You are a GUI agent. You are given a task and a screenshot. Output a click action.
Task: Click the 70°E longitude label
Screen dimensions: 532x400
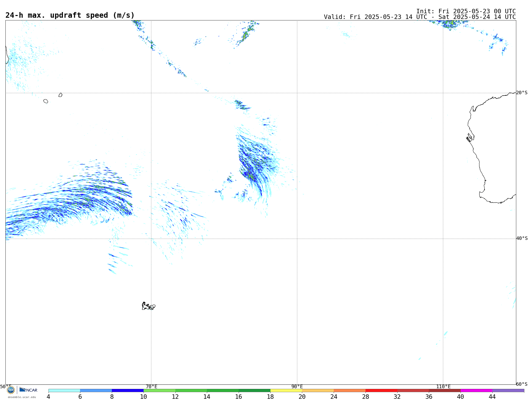click(x=151, y=387)
